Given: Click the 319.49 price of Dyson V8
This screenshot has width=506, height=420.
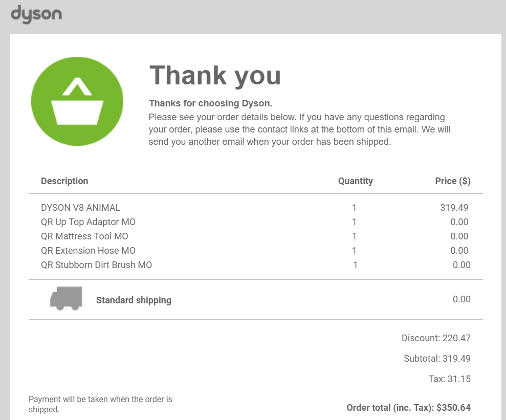Looking at the screenshot, I should coord(454,208).
